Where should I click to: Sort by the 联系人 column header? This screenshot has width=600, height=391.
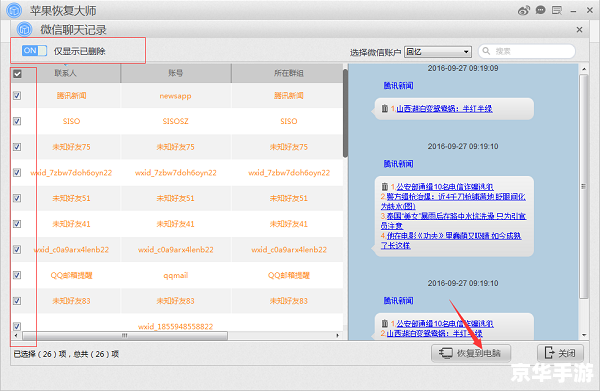(65, 73)
